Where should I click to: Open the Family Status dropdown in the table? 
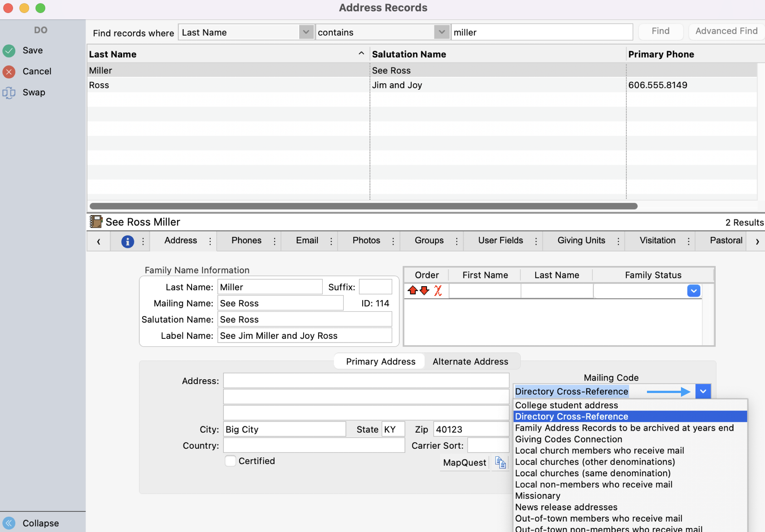coord(694,291)
